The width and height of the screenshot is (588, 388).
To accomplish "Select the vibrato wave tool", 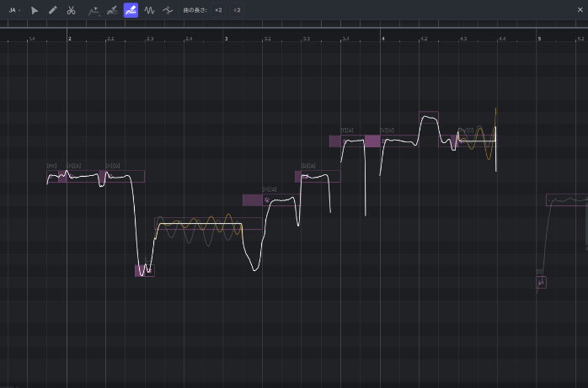I will [149, 10].
